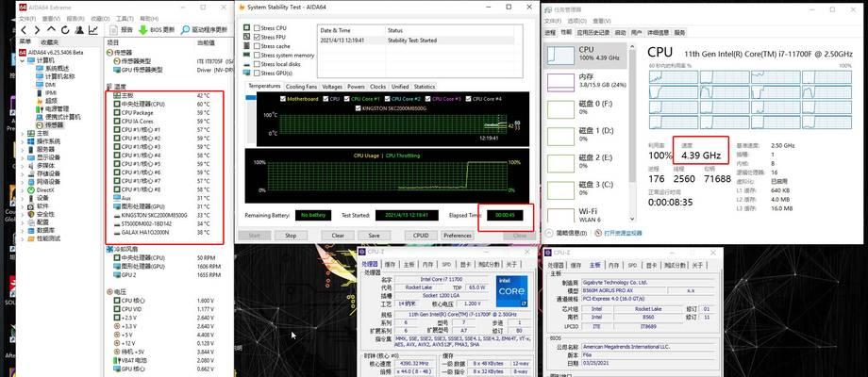
Task: Expand the 显示设备 tree node
Action: [x=22, y=157]
